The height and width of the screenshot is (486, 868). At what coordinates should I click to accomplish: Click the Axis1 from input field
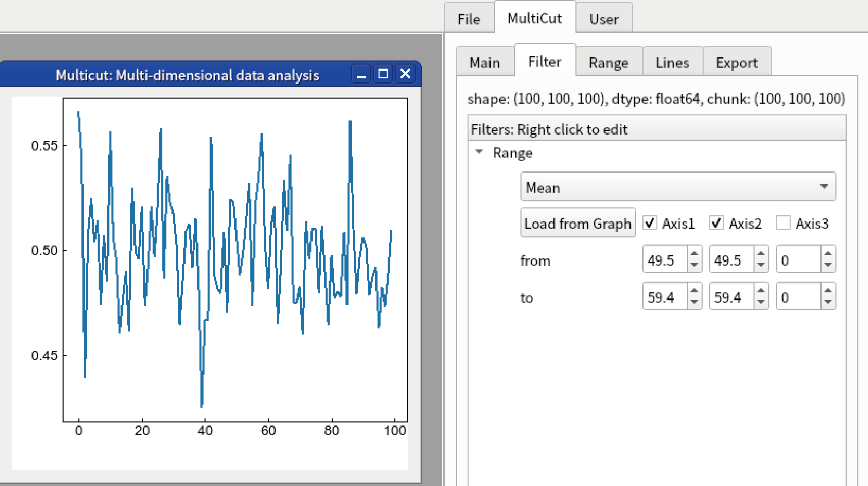[666, 260]
